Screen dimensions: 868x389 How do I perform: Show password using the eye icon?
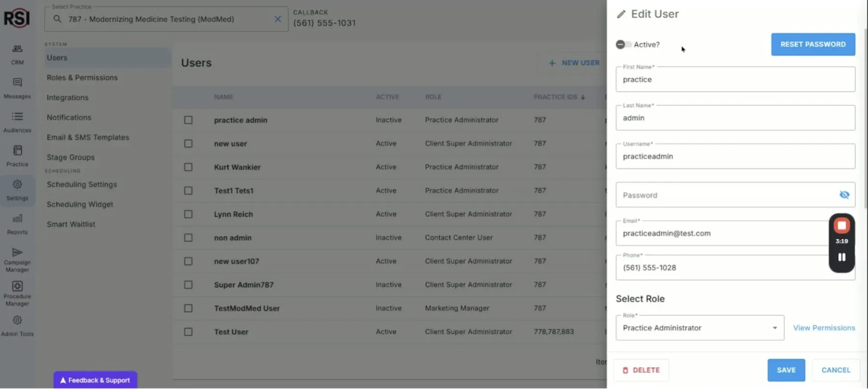[x=844, y=195]
